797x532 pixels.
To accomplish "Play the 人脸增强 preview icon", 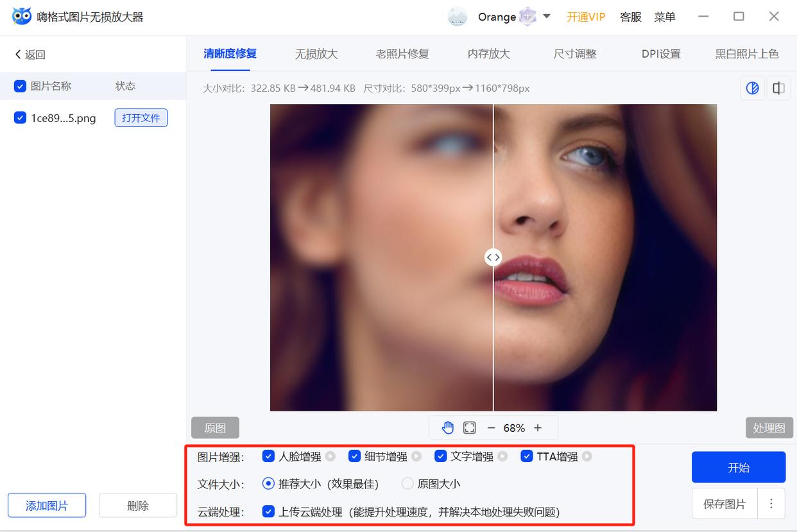I will (x=330, y=456).
